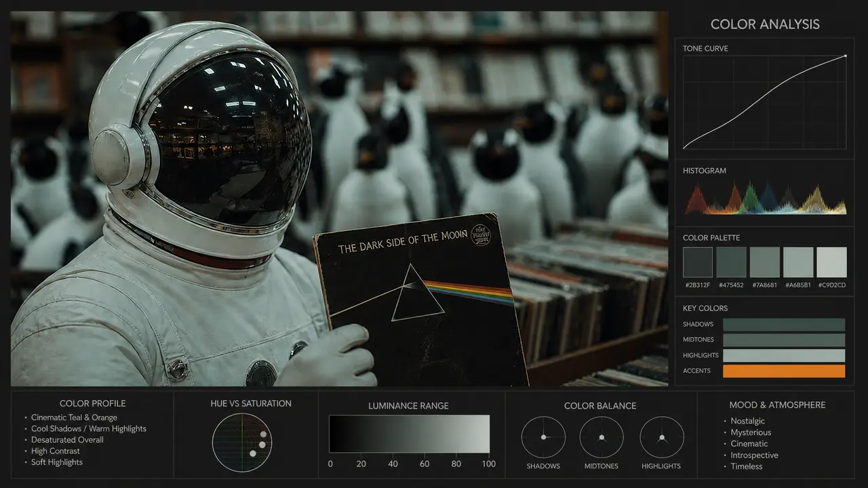This screenshot has height=488, width=868.
Task: Select the #475452 palette swatch
Action: coord(731,262)
